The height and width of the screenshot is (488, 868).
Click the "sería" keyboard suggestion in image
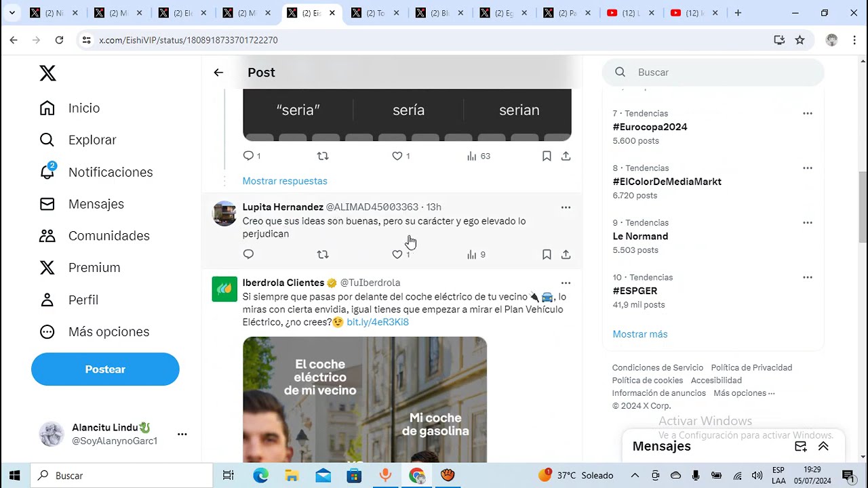click(x=408, y=110)
